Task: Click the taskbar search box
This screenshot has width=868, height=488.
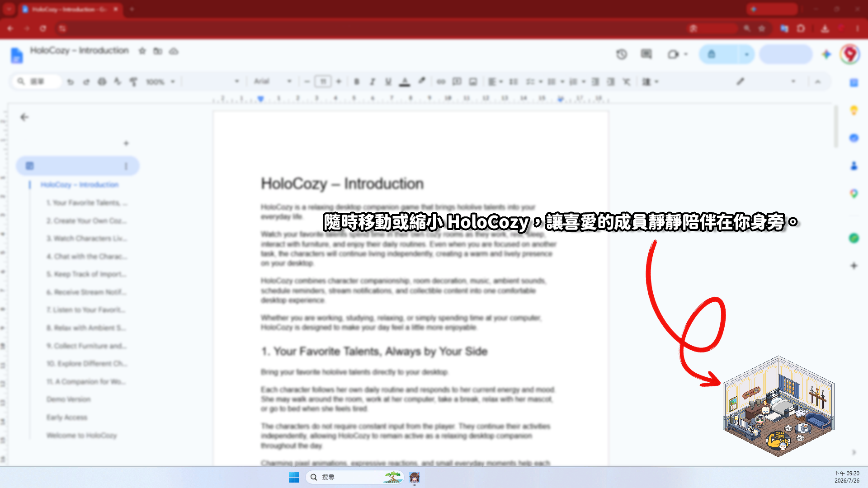Action: [354, 477]
